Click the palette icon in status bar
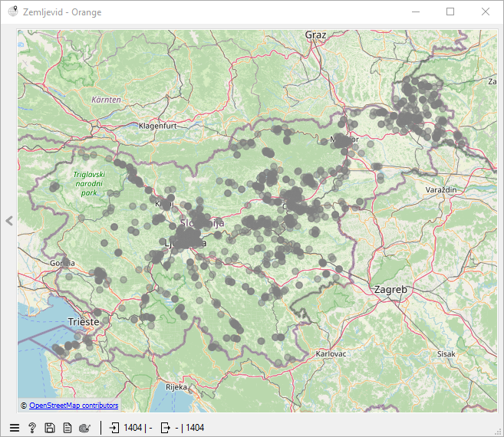Screen dimensions: 504x437 [x=85, y=428]
